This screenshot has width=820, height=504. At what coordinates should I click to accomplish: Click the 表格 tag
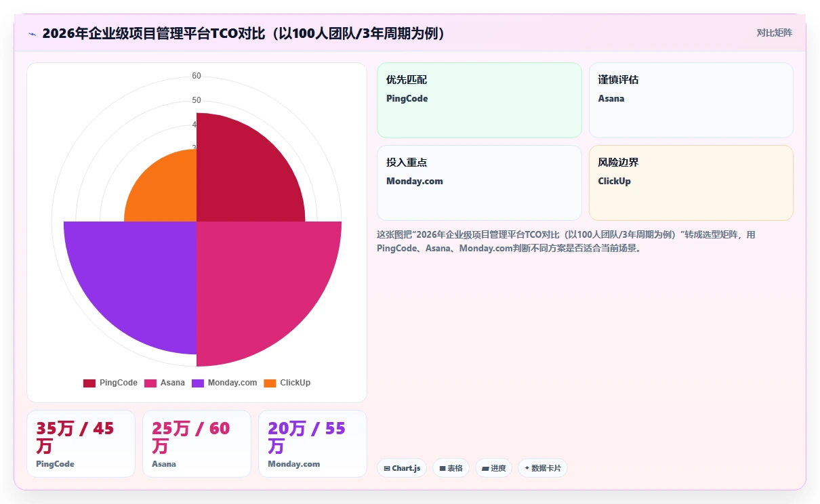point(451,468)
